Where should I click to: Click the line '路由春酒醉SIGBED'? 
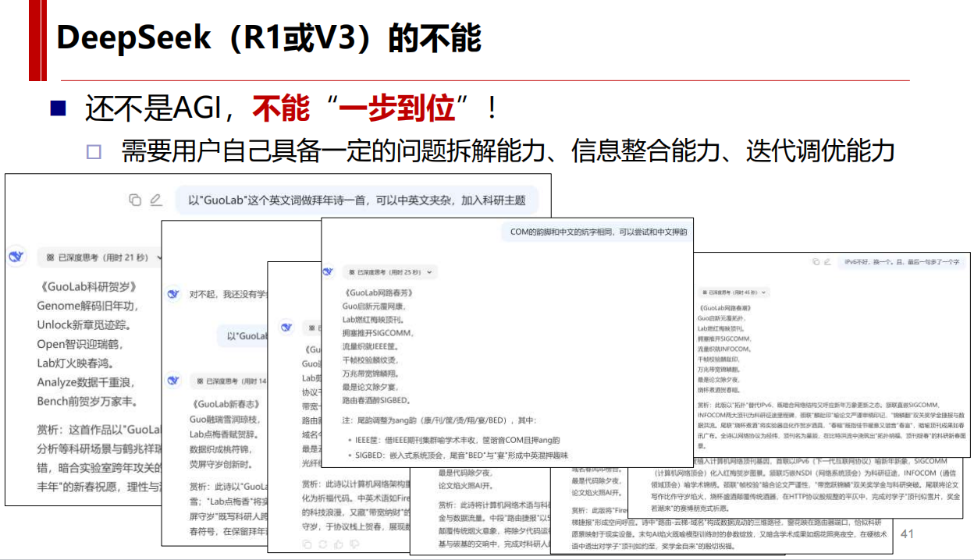pyautogui.click(x=376, y=400)
